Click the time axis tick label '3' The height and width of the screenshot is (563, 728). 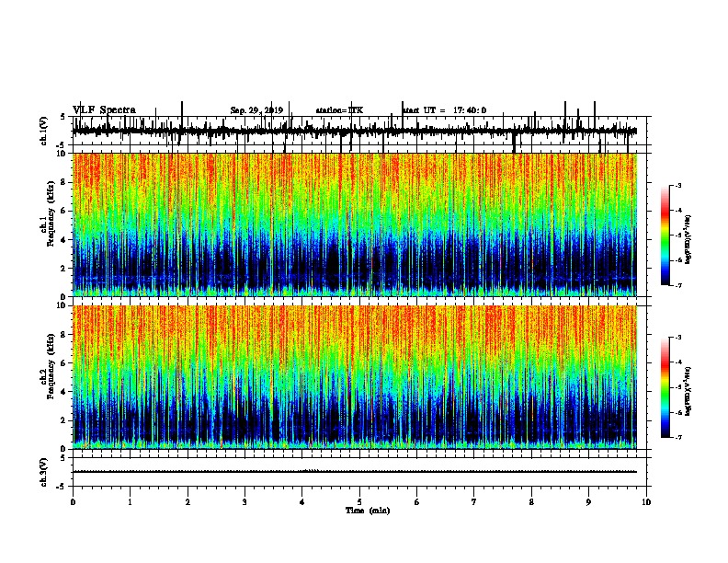pos(245,502)
